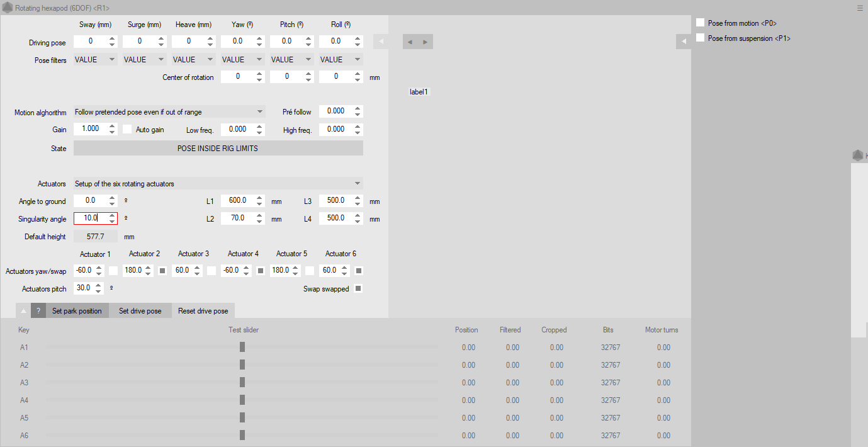Collapse panel with the up triangle icon
This screenshot has width=868, height=447.
(x=23, y=311)
